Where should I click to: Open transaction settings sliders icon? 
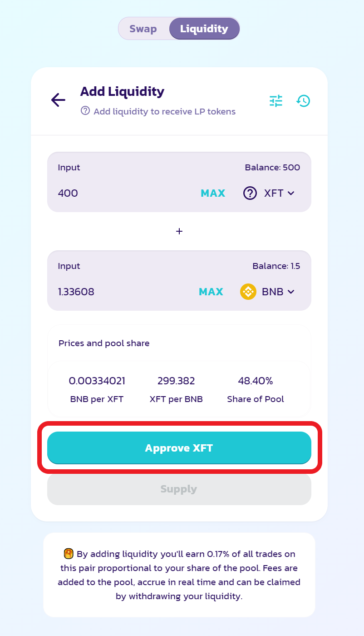(x=276, y=100)
